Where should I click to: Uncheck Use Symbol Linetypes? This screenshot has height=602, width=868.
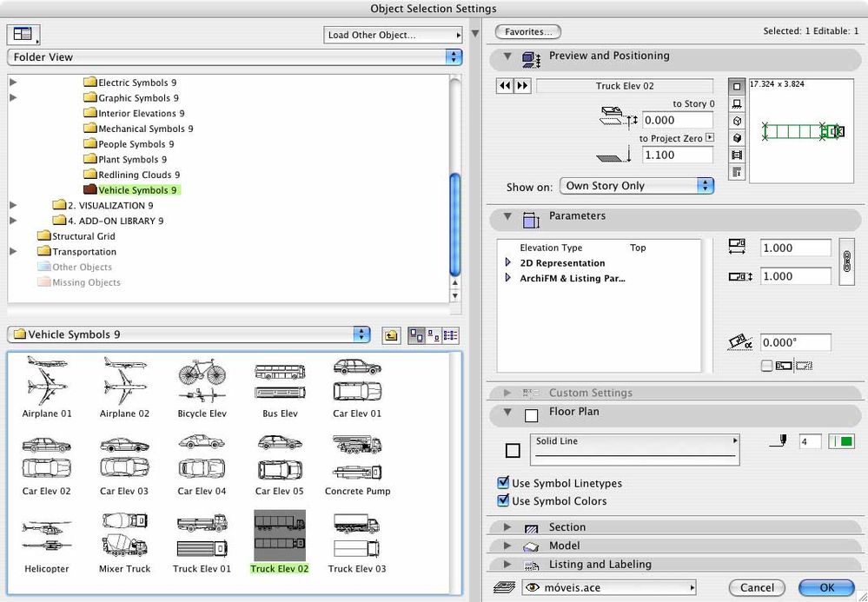[503, 483]
